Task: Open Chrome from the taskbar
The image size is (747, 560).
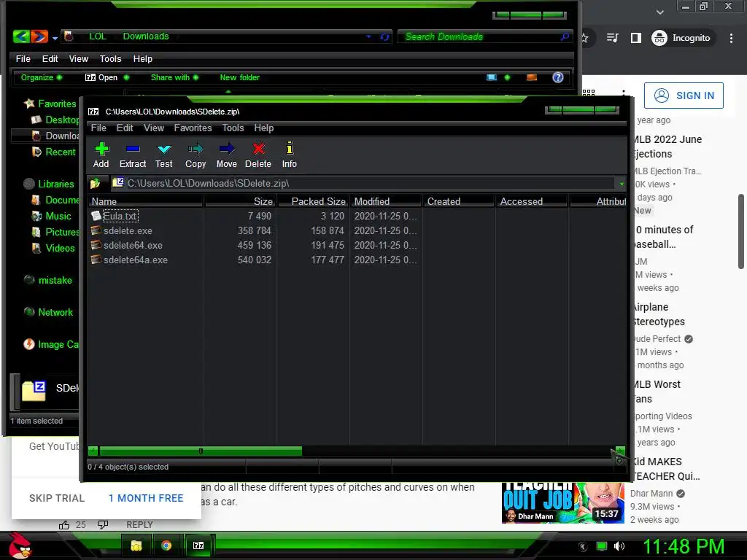Action: (166, 545)
